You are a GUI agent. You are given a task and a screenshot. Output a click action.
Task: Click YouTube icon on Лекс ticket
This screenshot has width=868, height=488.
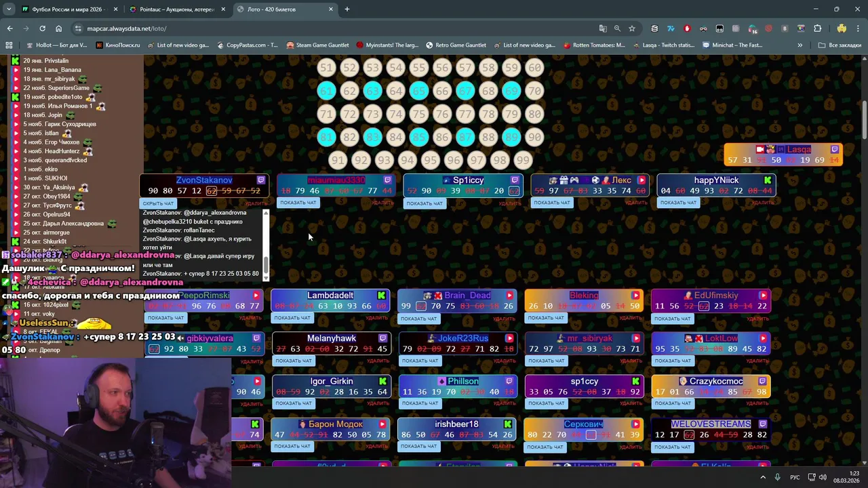click(x=642, y=180)
